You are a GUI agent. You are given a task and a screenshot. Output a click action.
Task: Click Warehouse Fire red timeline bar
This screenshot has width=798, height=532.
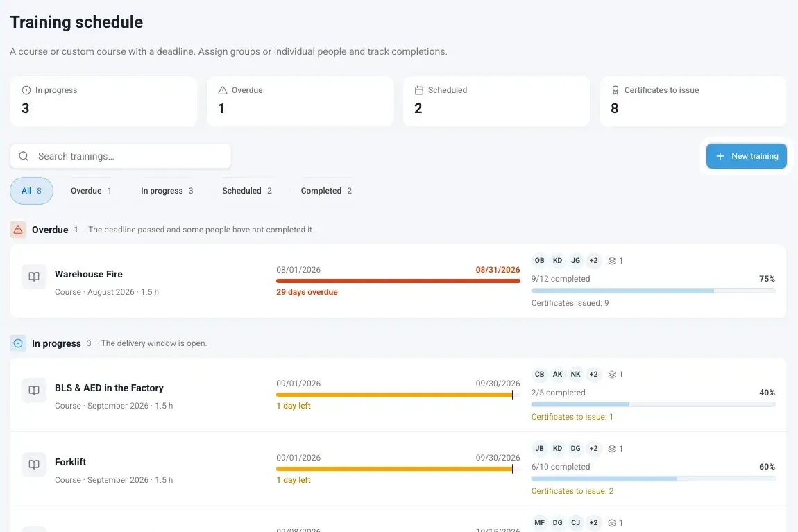(398, 281)
